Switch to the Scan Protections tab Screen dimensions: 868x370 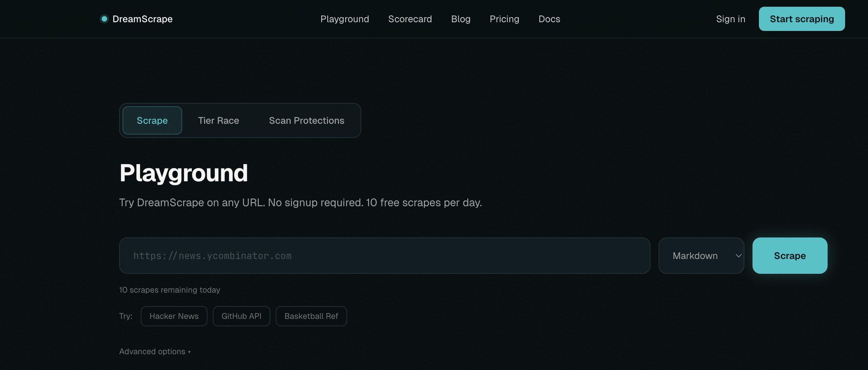click(x=306, y=120)
